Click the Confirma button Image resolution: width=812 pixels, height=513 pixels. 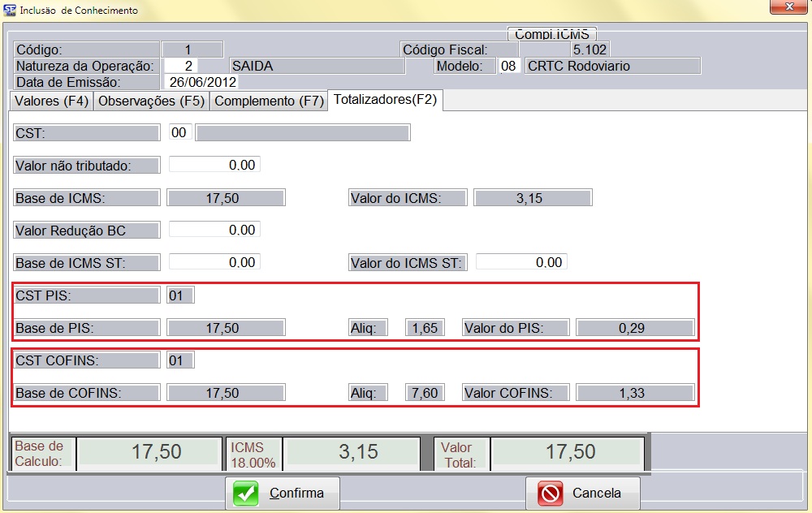point(283,494)
